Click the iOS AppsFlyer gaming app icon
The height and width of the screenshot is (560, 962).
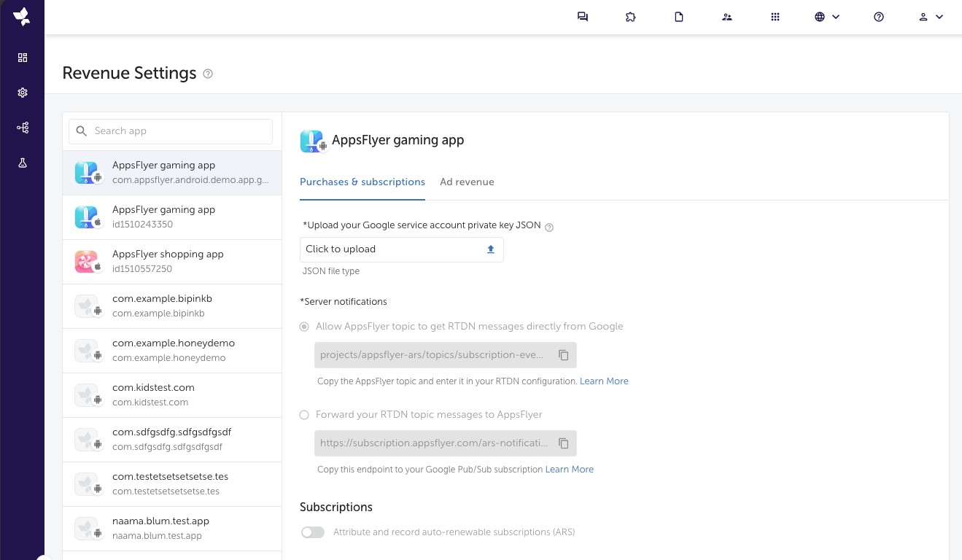click(87, 217)
